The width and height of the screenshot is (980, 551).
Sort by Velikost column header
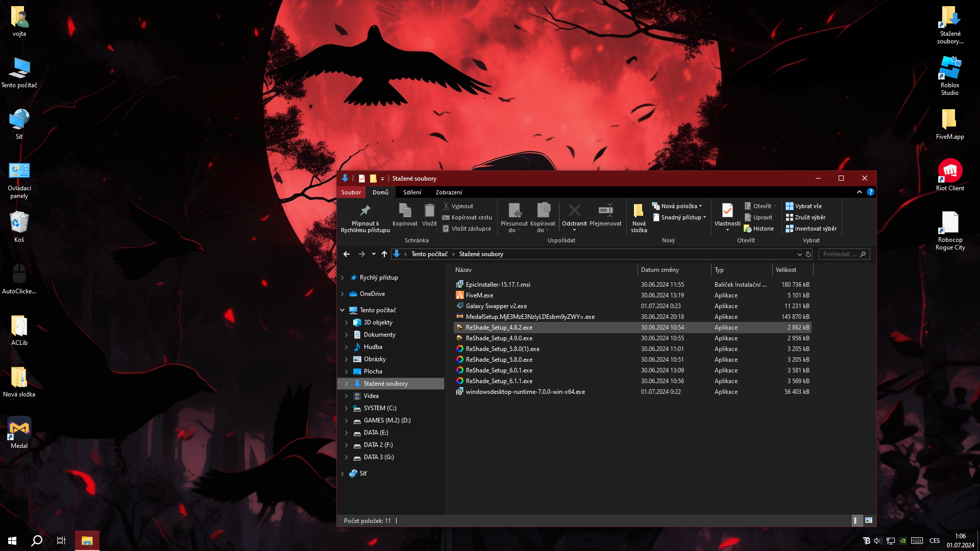pos(793,270)
